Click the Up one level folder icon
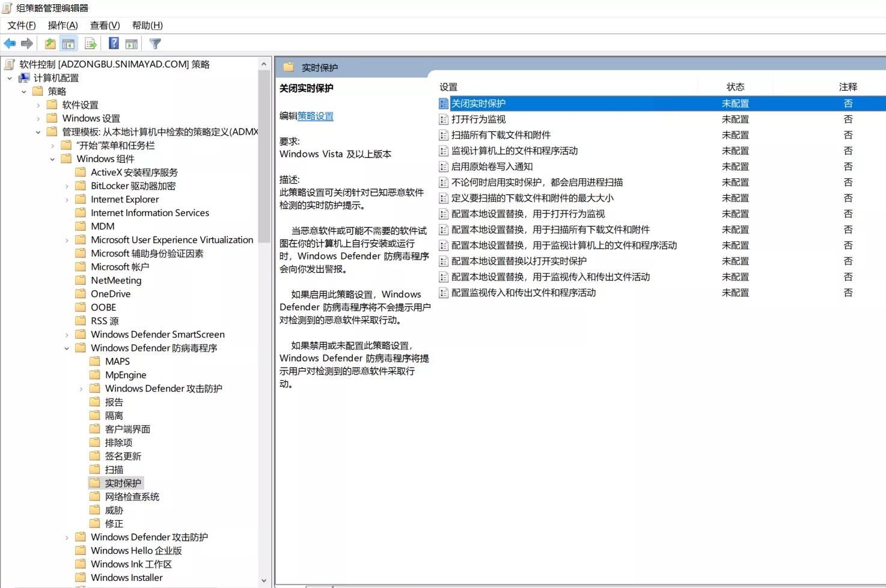 coord(50,44)
